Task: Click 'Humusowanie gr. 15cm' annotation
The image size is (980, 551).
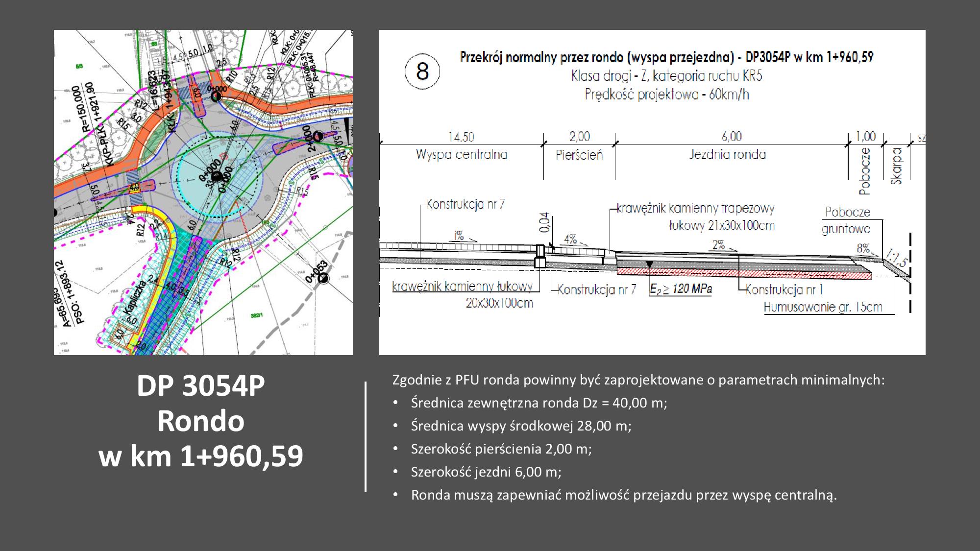Action: click(823, 308)
